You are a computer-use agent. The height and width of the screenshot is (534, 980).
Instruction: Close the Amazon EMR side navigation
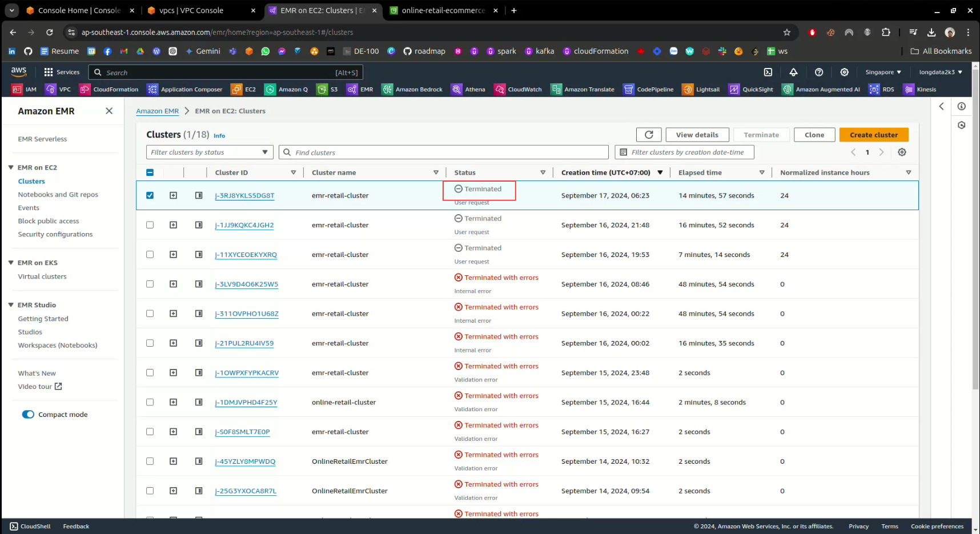109,111
